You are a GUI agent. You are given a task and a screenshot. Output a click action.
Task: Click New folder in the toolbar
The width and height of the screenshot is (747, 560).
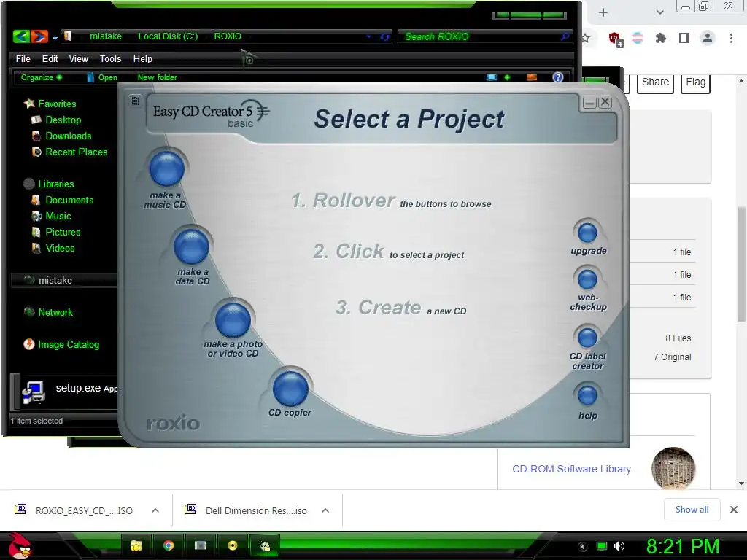[158, 77]
